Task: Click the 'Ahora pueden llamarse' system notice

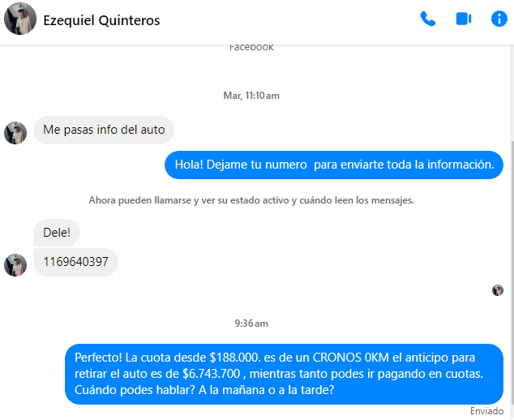Action: (251, 200)
